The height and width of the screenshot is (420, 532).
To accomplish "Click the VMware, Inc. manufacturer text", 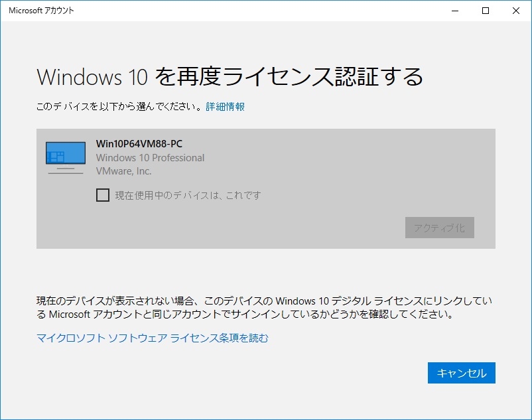I will [123, 171].
